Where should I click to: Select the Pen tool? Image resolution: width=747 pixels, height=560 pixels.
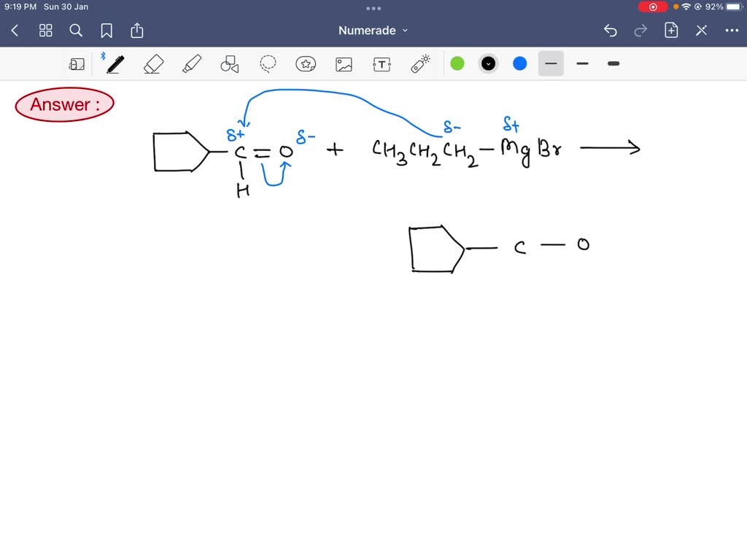(x=114, y=64)
